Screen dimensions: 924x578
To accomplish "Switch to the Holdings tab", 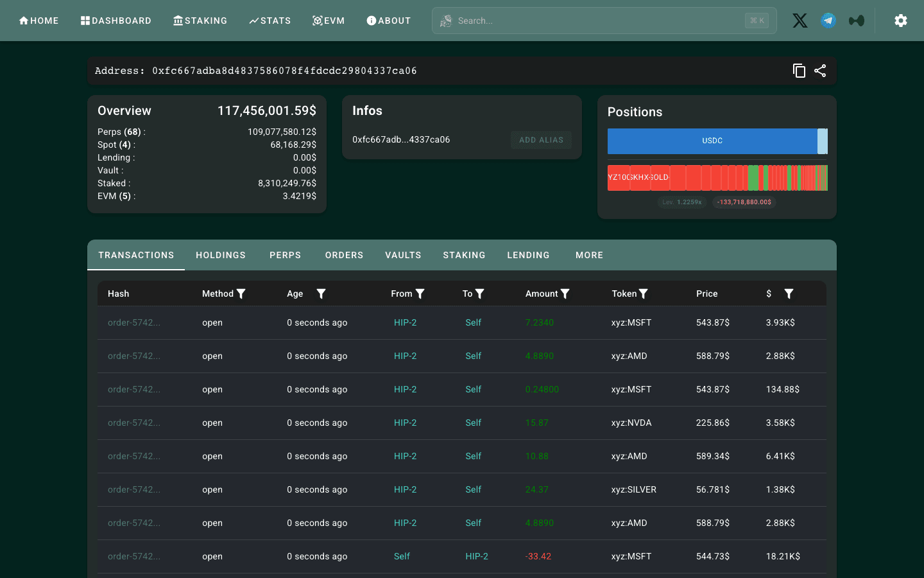I will click(x=221, y=255).
